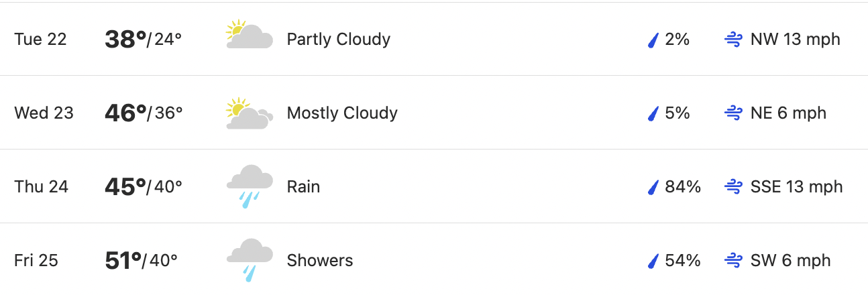Click the NE 6 mph wind reading
The width and height of the screenshot is (868, 295).
[788, 113]
